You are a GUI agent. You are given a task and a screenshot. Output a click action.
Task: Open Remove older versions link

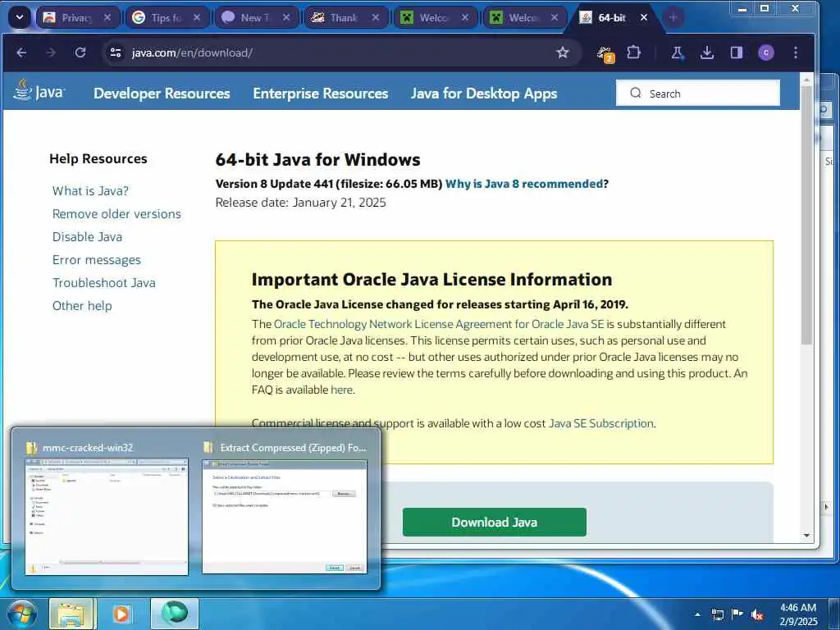point(116,214)
